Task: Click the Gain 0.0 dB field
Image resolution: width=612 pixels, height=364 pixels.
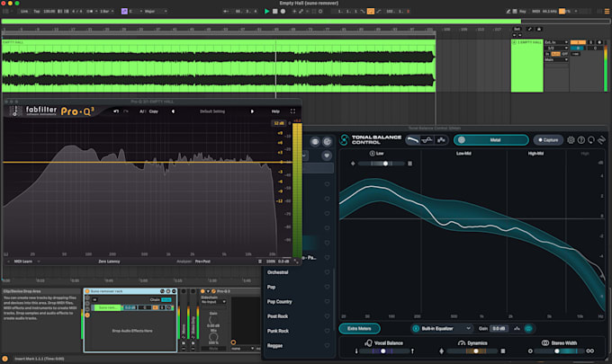Action: coord(499,329)
